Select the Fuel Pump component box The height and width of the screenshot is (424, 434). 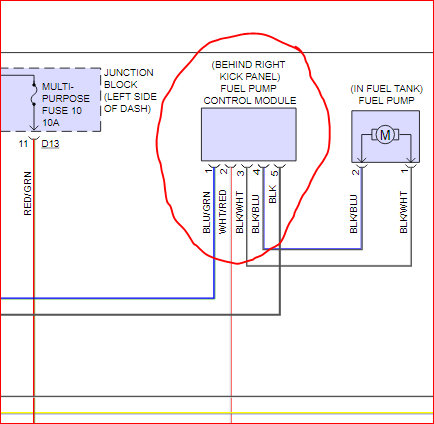pos(386,137)
